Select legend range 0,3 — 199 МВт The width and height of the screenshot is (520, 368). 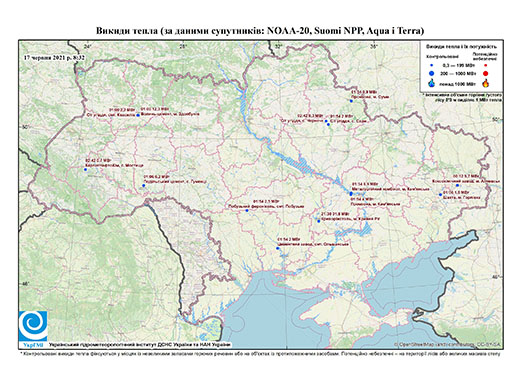pyautogui.click(x=458, y=66)
